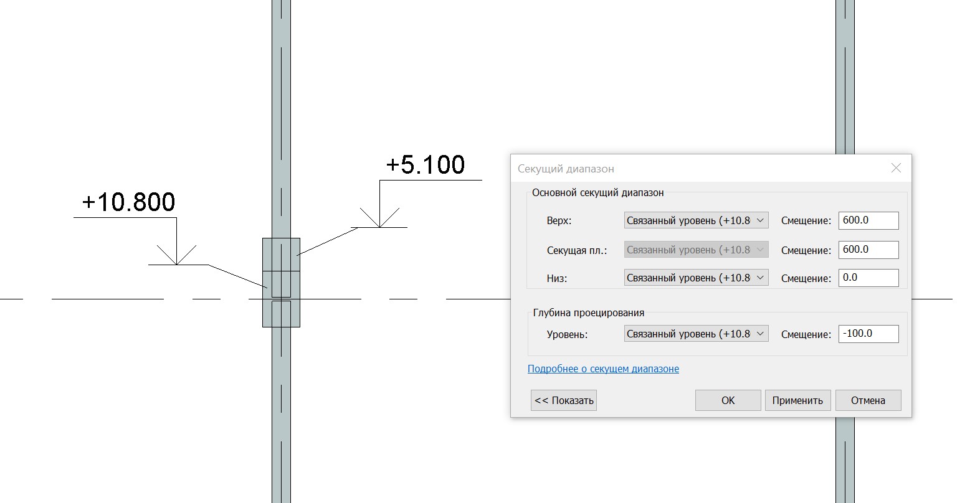Image resolution: width=980 pixels, height=503 pixels.
Task: Confirm with the OK button
Action: [728, 400]
